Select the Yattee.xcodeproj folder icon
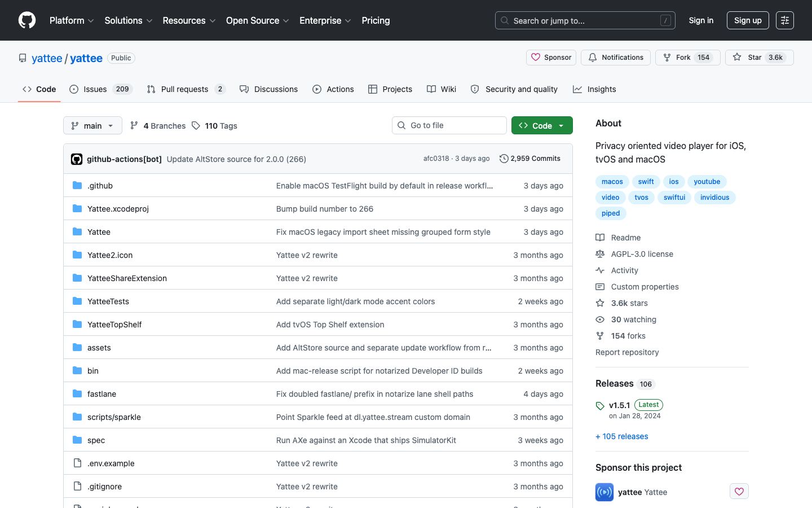The width and height of the screenshot is (812, 508). click(x=77, y=209)
